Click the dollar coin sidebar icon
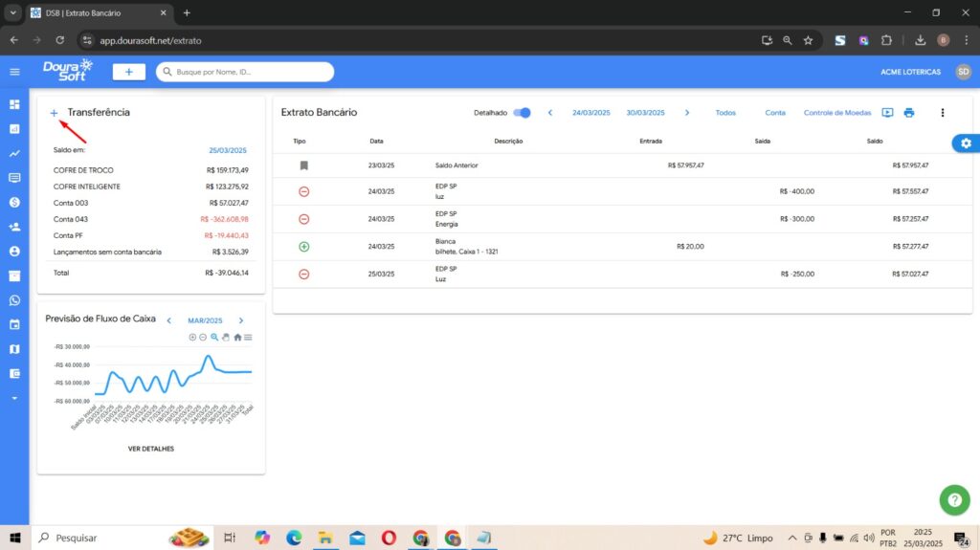The image size is (980, 550). pyautogui.click(x=14, y=202)
